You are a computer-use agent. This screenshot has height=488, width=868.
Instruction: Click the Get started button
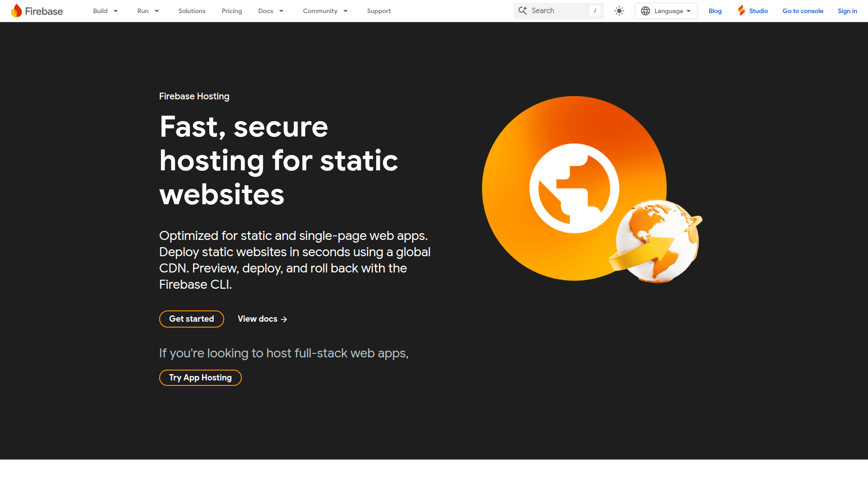(x=192, y=319)
